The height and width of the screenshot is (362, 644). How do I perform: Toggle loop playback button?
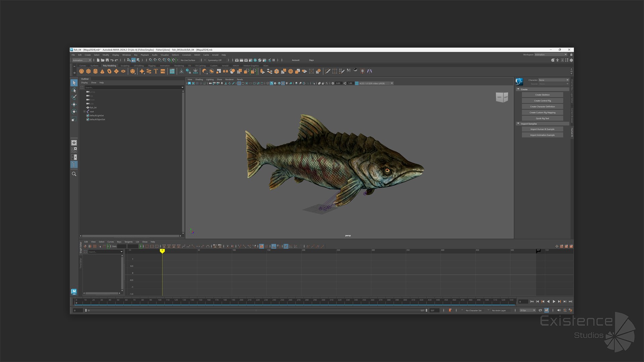click(540, 310)
